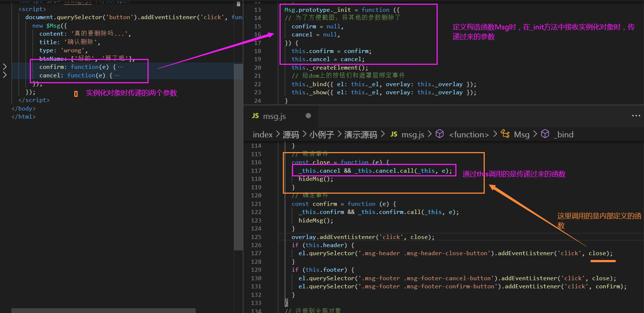
Task: Click 'overlay.addEventListener' on line 125
Action: [334, 237]
